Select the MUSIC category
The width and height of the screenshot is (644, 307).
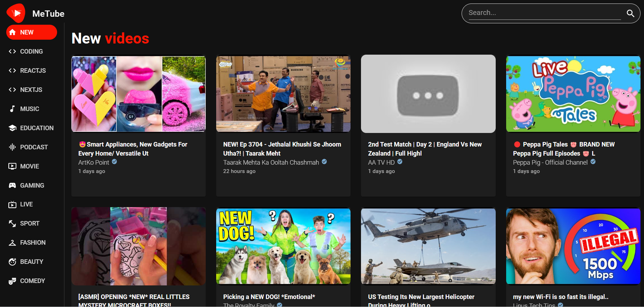[x=32, y=109]
